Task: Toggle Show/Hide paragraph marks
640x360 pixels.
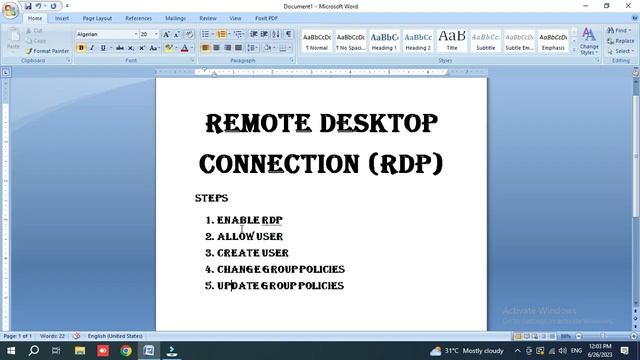Action: pos(288,34)
